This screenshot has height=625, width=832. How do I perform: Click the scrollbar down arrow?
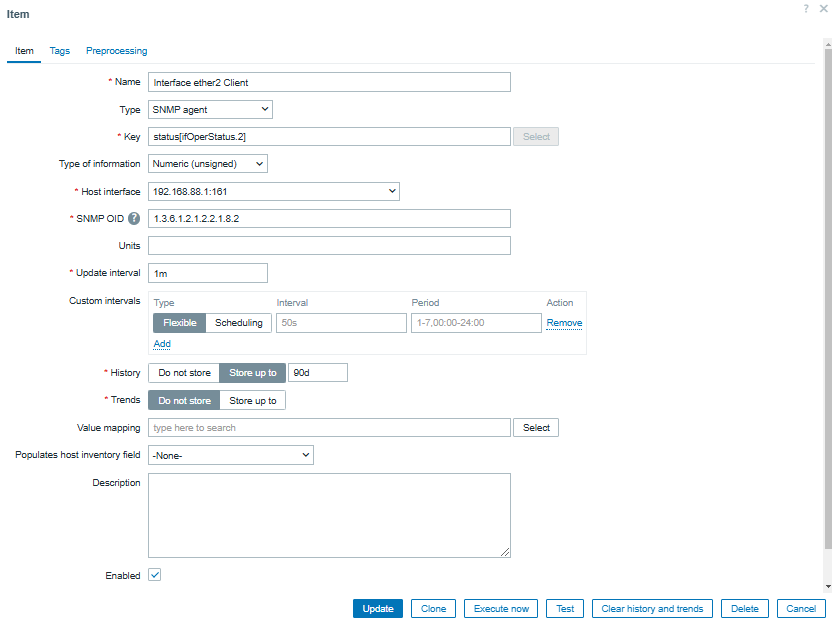tap(828, 587)
